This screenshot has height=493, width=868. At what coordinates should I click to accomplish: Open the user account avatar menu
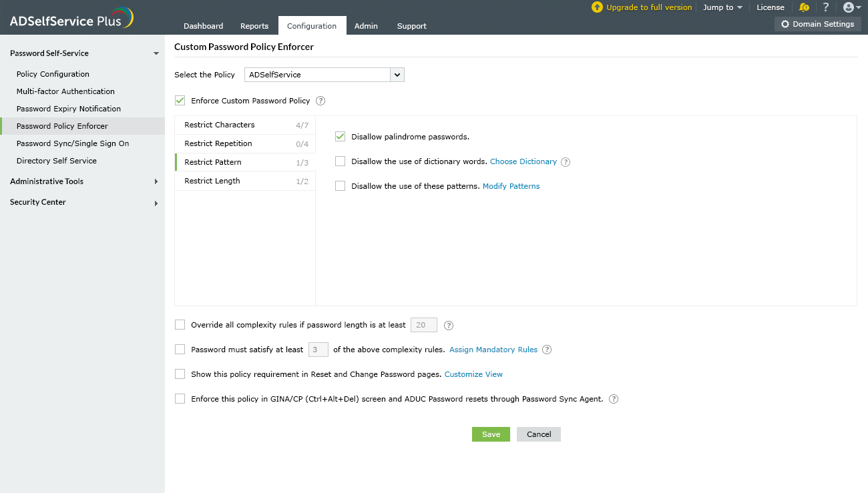pyautogui.click(x=851, y=7)
